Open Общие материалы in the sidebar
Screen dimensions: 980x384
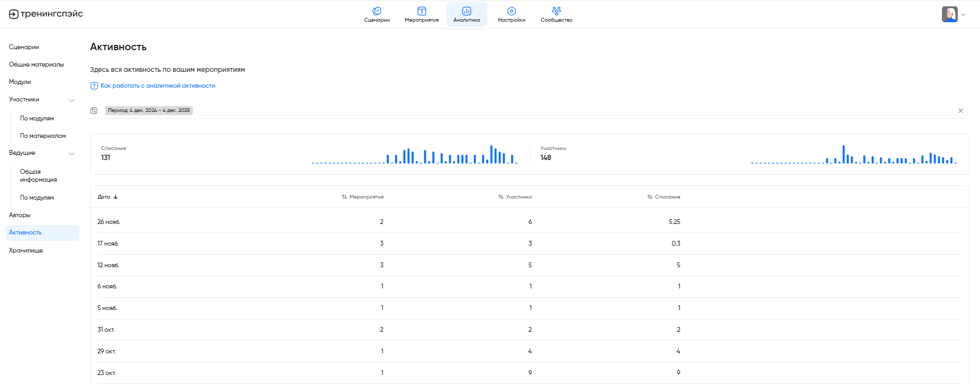click(x=36, y=64)
